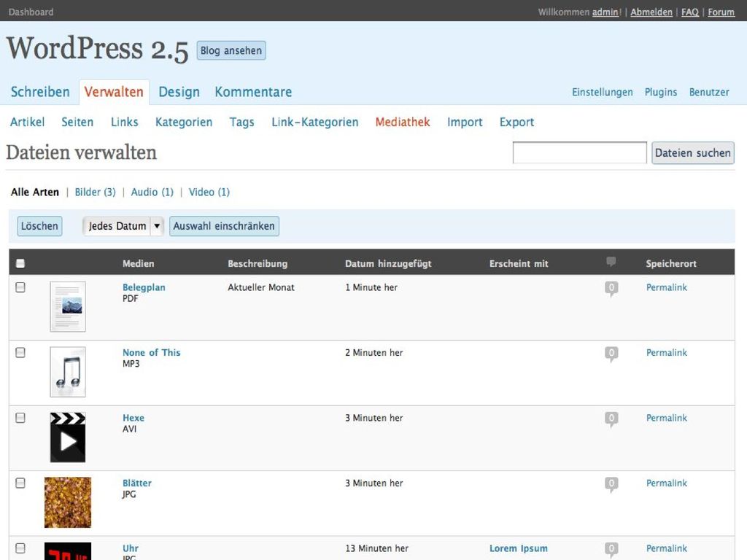Click comment count bubble in Hexe row
Image resolution: width=747 pixels, height=560 pixels.
point(611,419)
